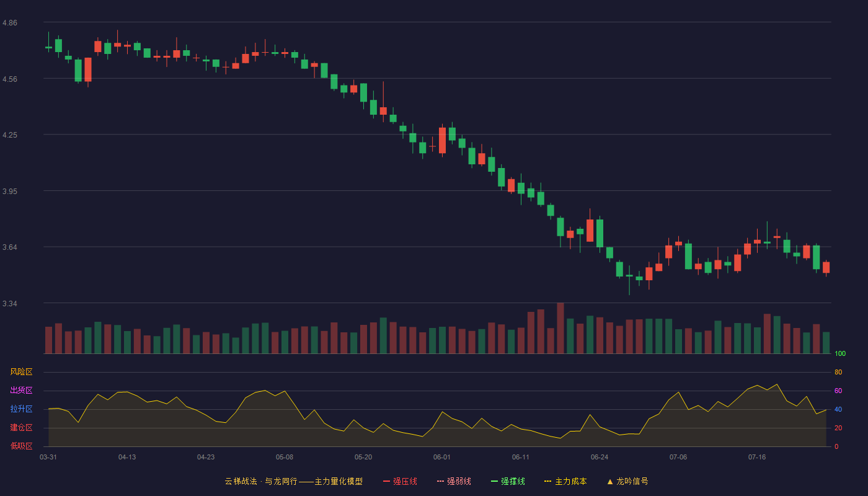The image size is (868, 496).
Task: Select the 0 indicator scale value
Action: [836, 447]
